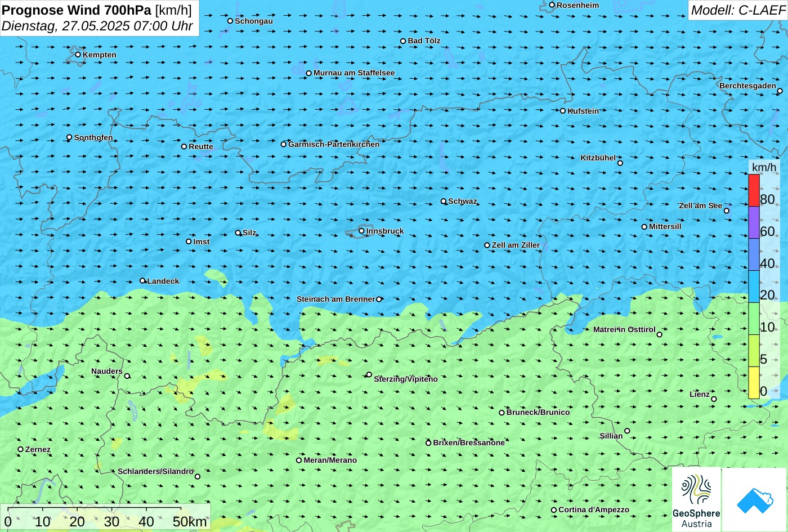Viewport: 788px width, 532px height.
Task: Click the GeoSphere Austria logo
Action: [696, 499]
